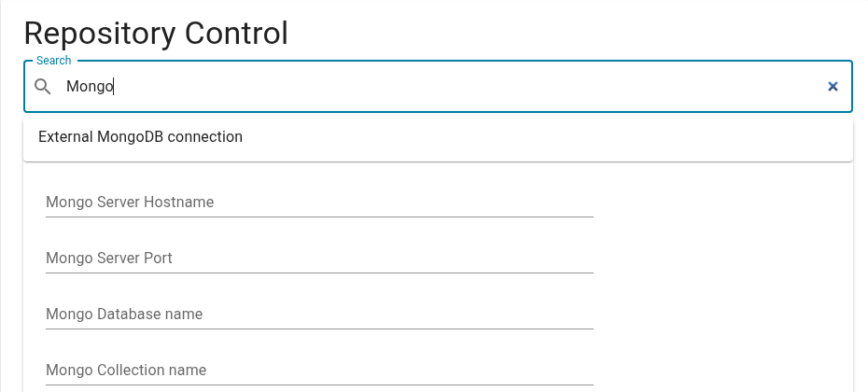Screen dimensions: 868x392
Task: Select External MongoDB connection suggestion
Action: click(x=438, y=137)
